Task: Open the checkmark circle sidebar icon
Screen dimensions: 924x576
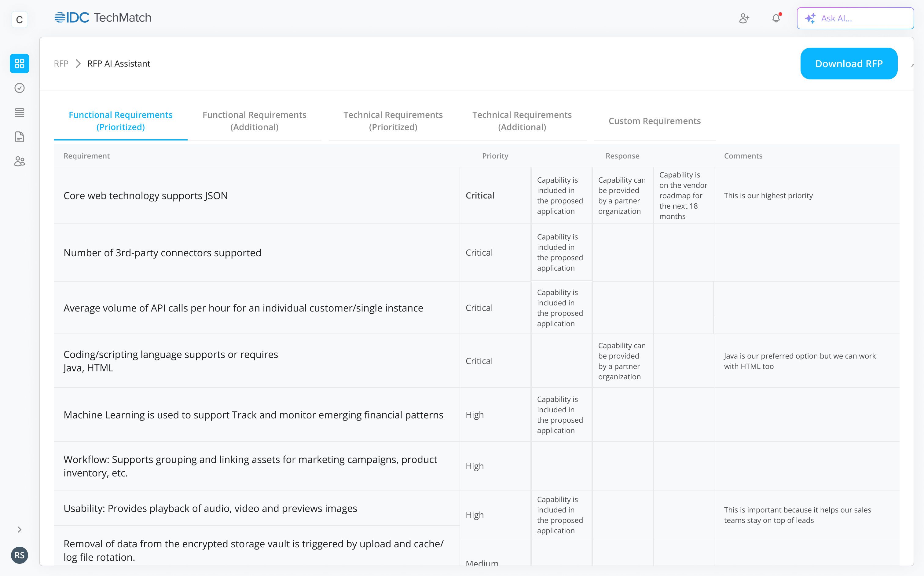Action: [x=20, y=88]
